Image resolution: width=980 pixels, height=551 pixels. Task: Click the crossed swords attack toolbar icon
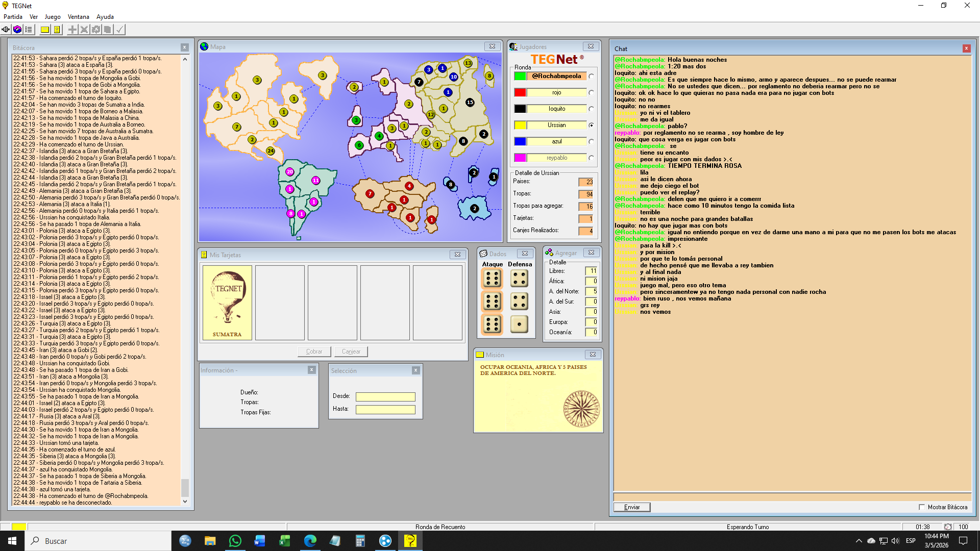coord(84,30)
